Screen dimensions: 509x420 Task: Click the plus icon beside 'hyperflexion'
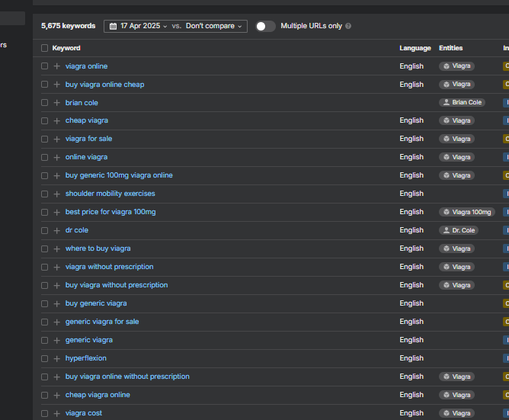(x=56, y=359)
